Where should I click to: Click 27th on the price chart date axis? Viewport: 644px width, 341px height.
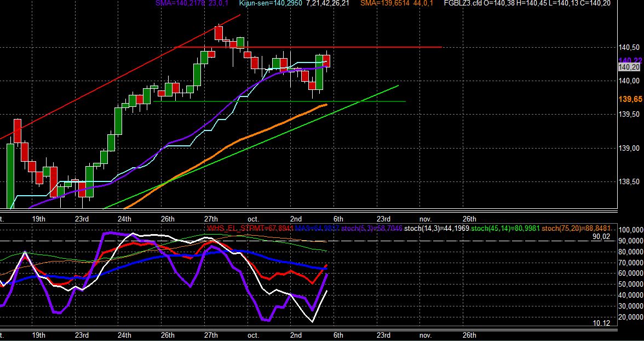click(x=211, y=218)
